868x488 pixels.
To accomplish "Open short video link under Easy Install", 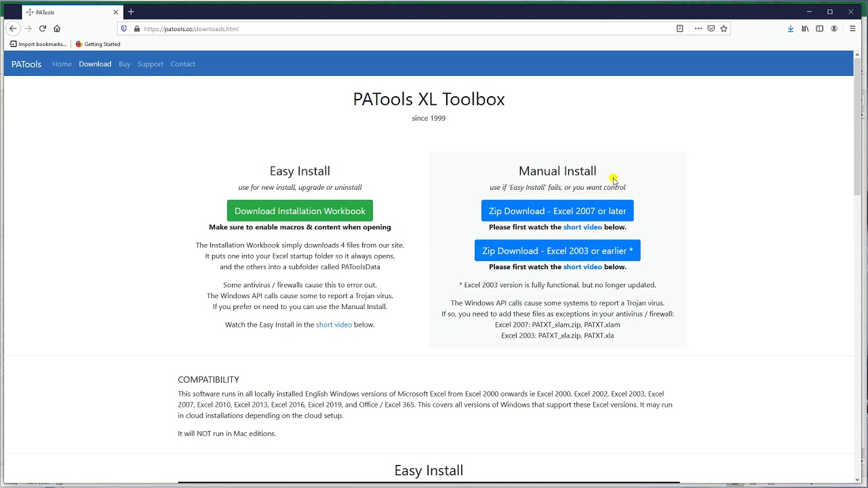I will tap(334, 325).
